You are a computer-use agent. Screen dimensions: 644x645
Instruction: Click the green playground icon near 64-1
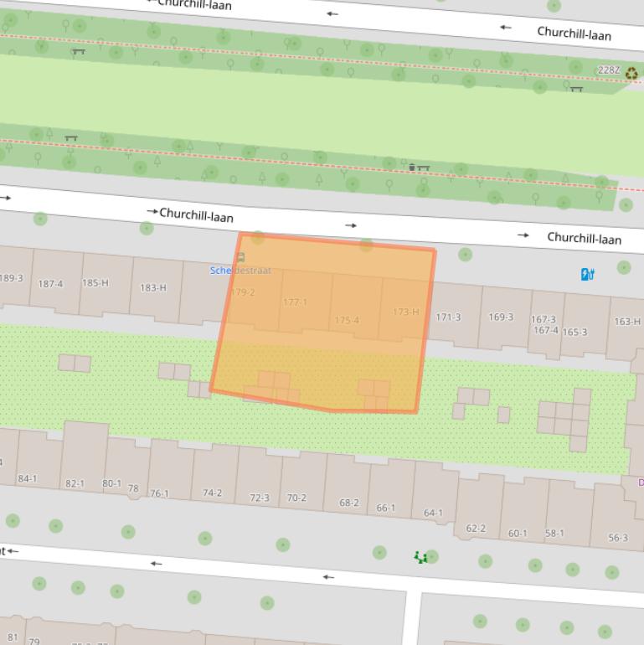[421, 557]
